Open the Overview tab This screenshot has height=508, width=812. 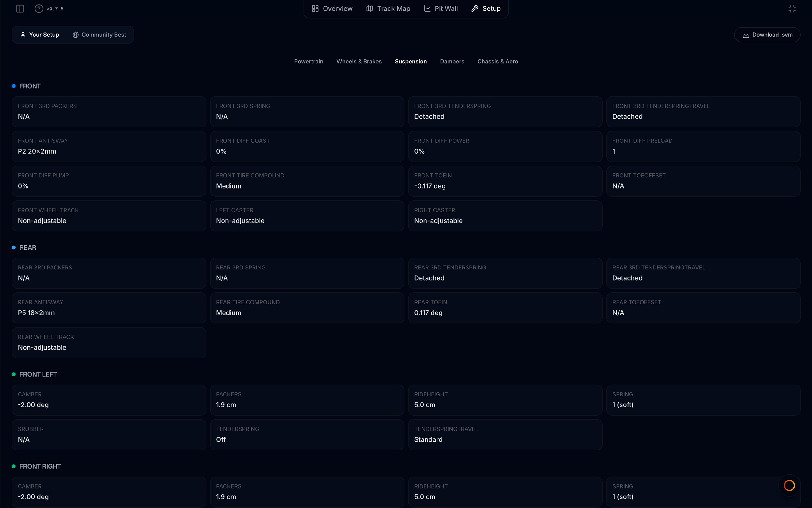tap(332, 9)
